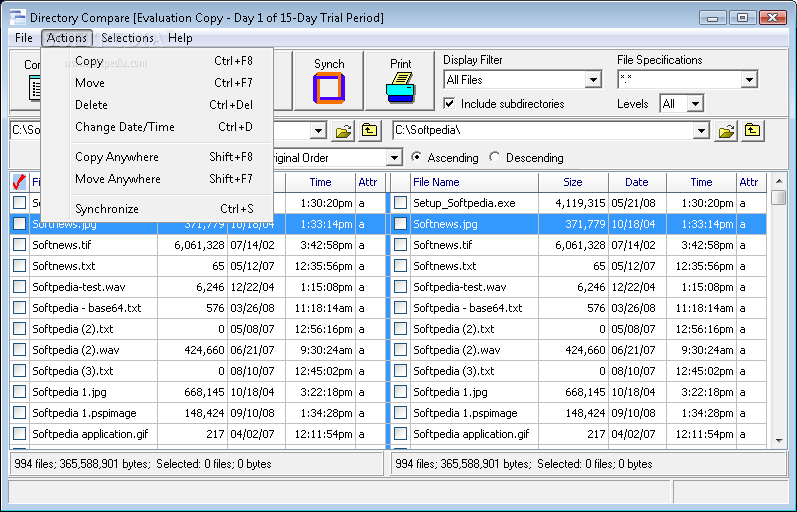The image size is (797, 512).
Task: Click the Directory Compare title bar icon
Action: coord(17,17)
